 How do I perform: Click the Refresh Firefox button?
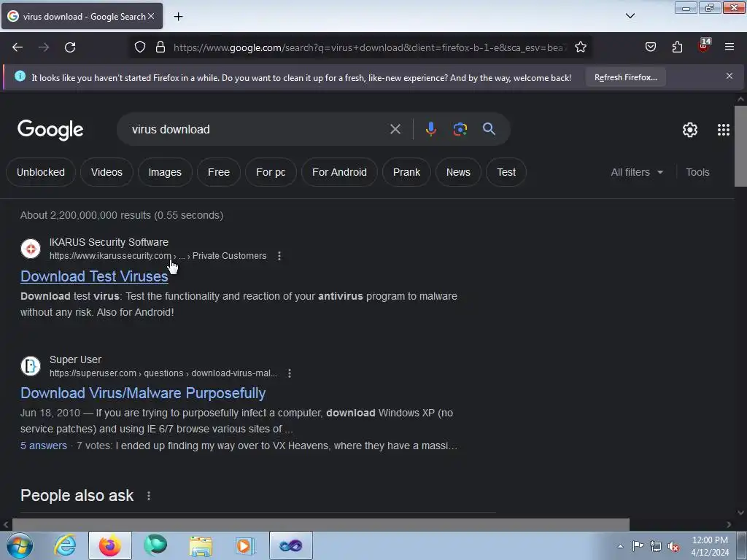coord(625,77)
